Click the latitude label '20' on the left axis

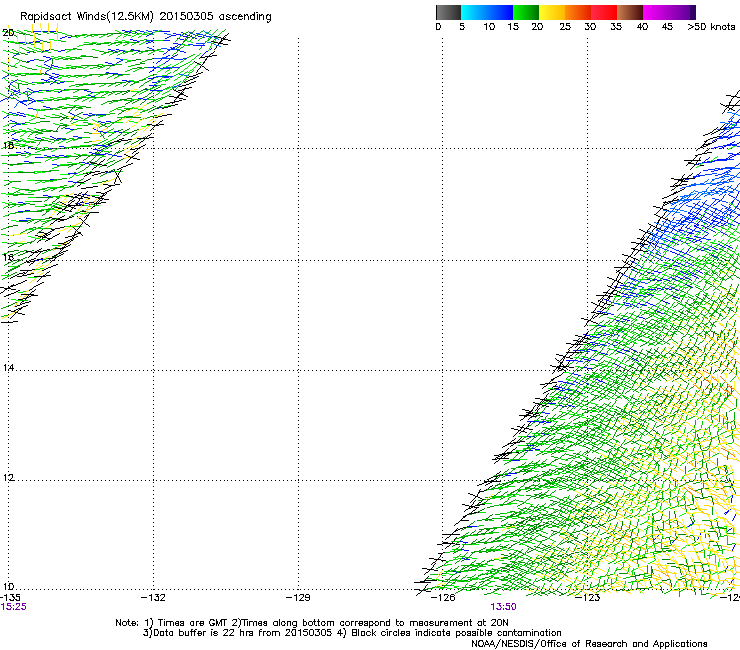coord(8,33)
